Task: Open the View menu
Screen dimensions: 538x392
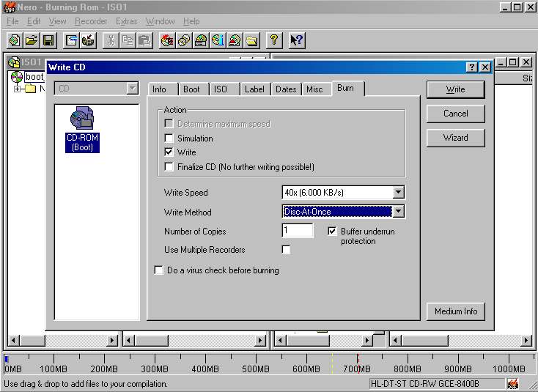Action: click(x=57, y=21)
